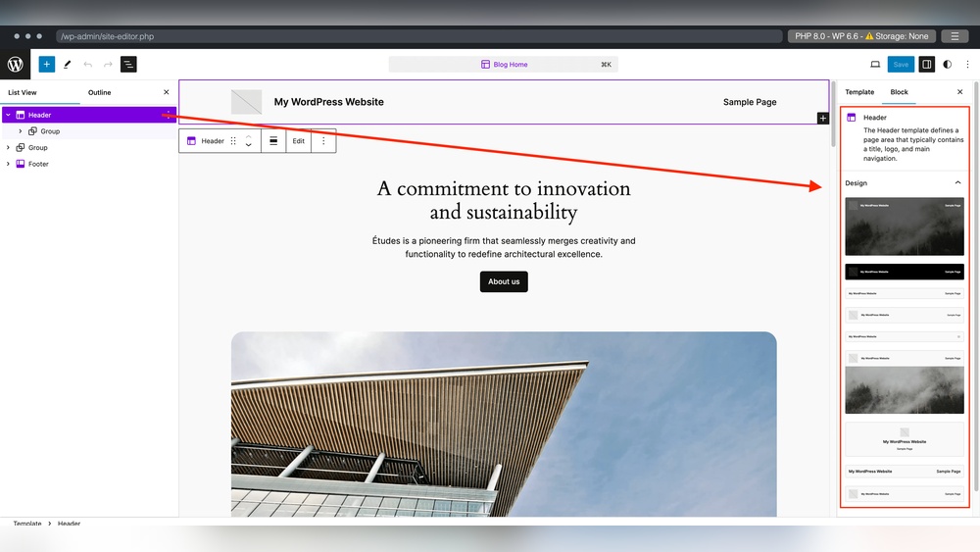Close the List View panel
980x552 pixels.
pos(167,92)
